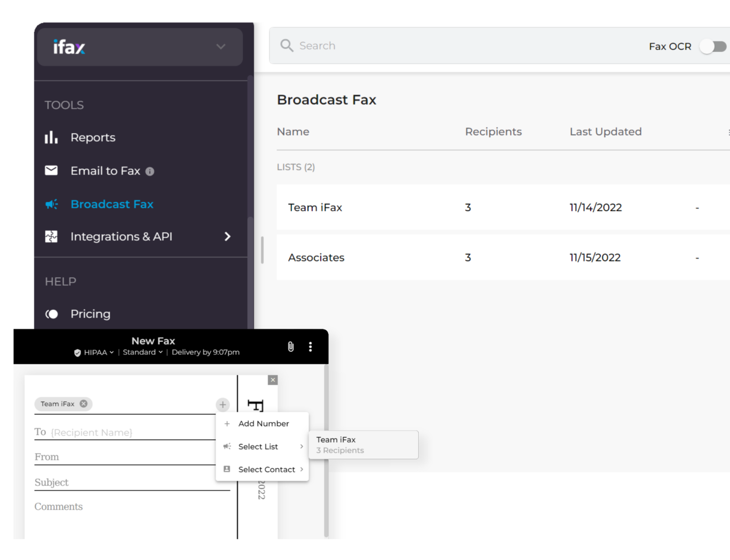This screenshot has height=560, width=730.
Task: Click the Integrations & API puzzle icon
Action: (x=51, y=236)
